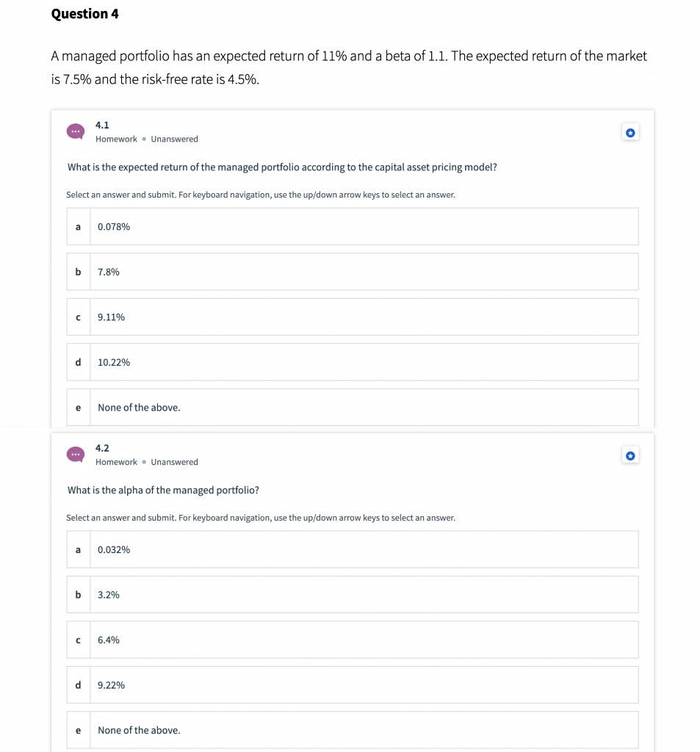Click the purple speech bubble icon next to 4.2
The image size is (700, 752).
(76, 454)
